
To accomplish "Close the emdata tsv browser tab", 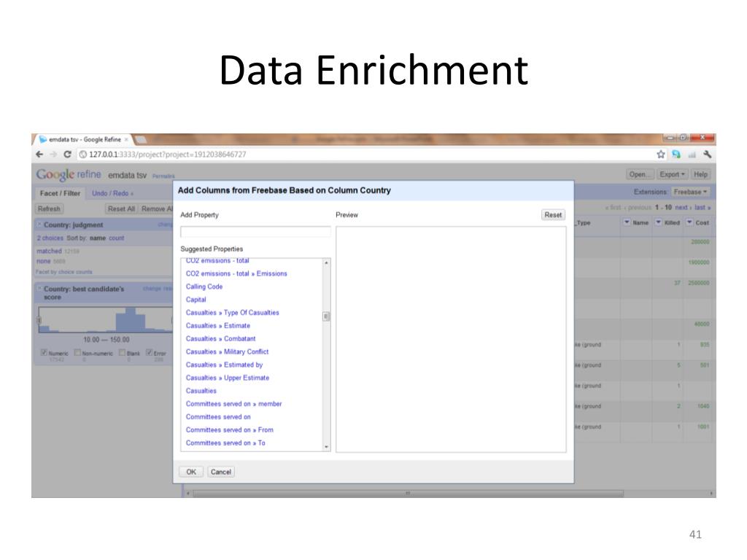I will [126, 139].
